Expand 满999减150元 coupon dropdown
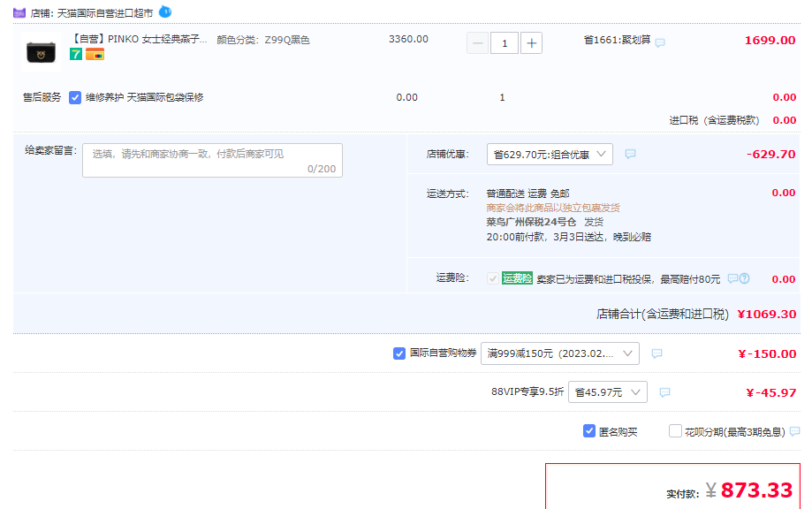This screenshot has height=509, width=812. tap(560, 353)
